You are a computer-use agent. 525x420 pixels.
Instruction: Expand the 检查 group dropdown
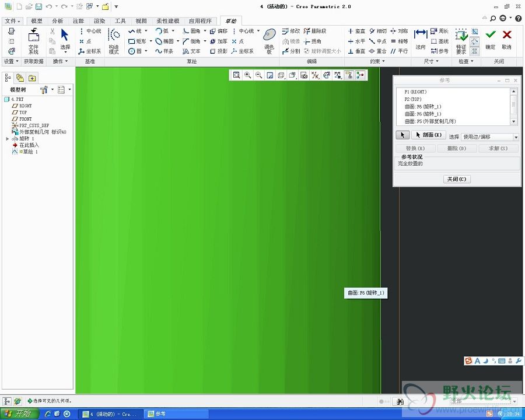pos(466,61)
